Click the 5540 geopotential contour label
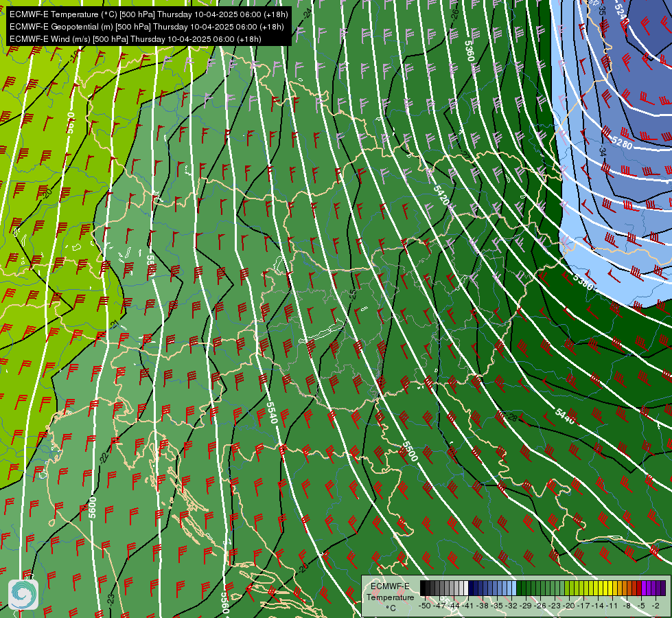This screenshot has width=672, height=618. [x=272, y=413]
